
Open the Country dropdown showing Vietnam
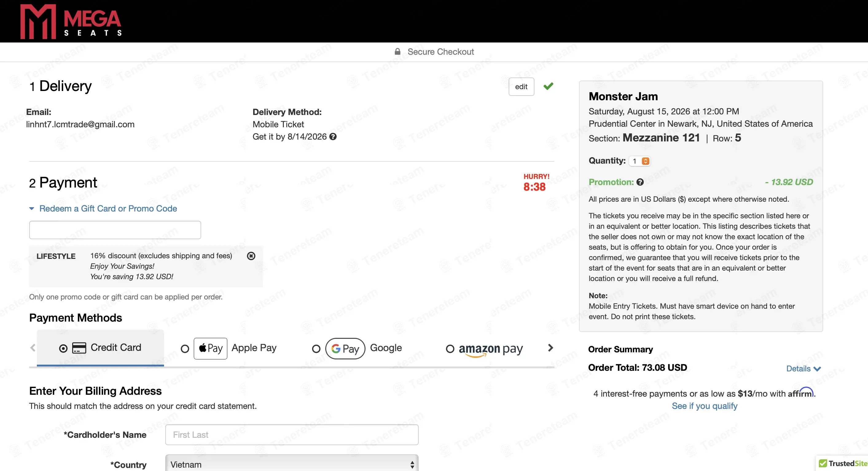click(x=292, y=464)
